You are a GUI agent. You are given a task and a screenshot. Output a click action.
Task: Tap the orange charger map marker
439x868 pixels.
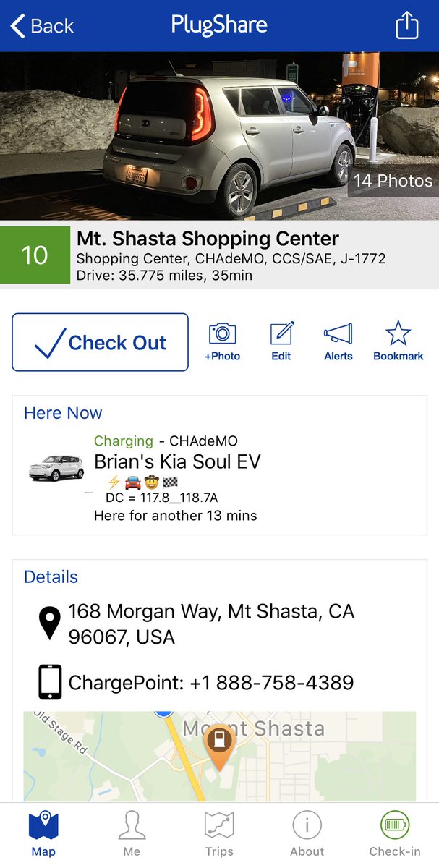click(x=220, y=746)
